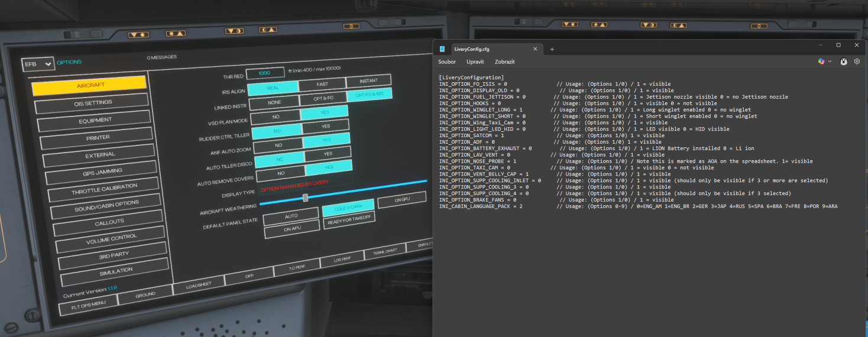Screen dimensions: 868x337
Task: Open the Zobrazit menu
Action: coord(504,61)
